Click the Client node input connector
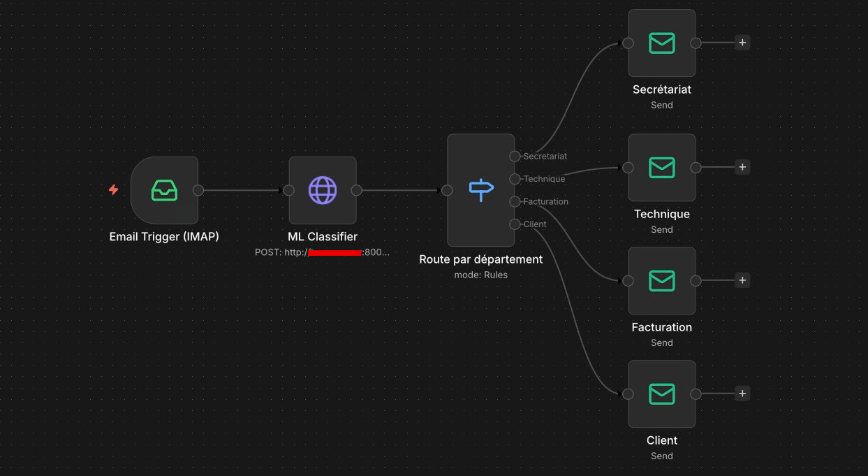Screen dimensions: 868x476 [x=628, y=394]
